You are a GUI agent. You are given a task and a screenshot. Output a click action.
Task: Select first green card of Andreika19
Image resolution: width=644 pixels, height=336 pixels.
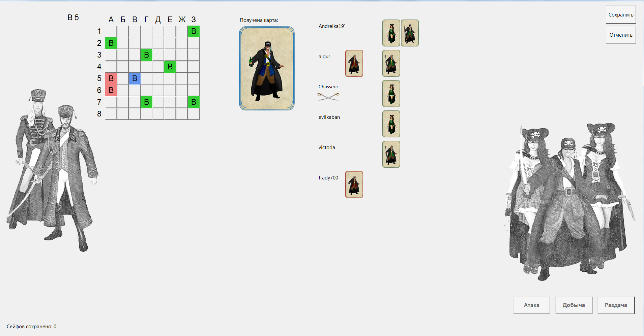click(391, 33)
